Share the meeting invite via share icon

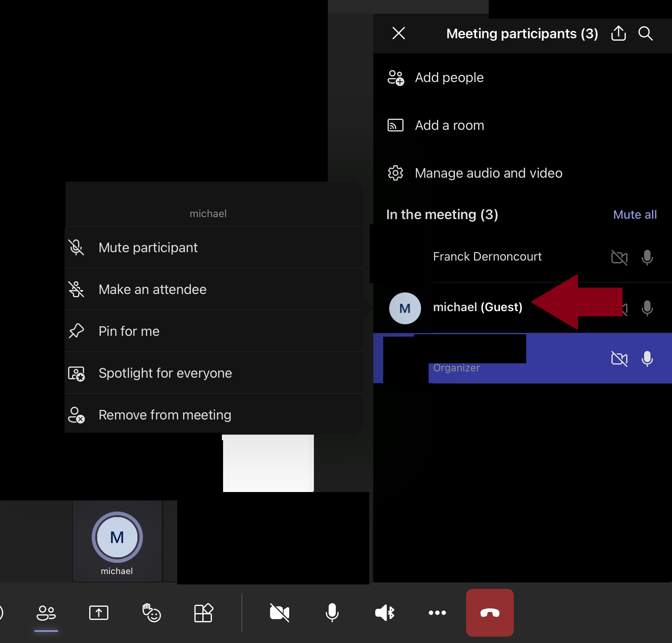tap(619, 33)
